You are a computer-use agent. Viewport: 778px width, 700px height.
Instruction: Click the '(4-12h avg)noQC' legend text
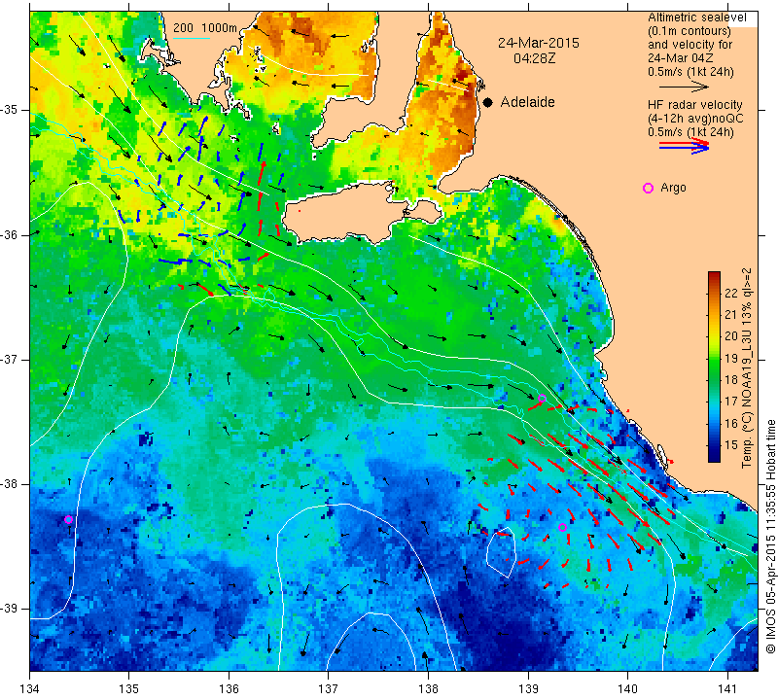tap(695, 118)
